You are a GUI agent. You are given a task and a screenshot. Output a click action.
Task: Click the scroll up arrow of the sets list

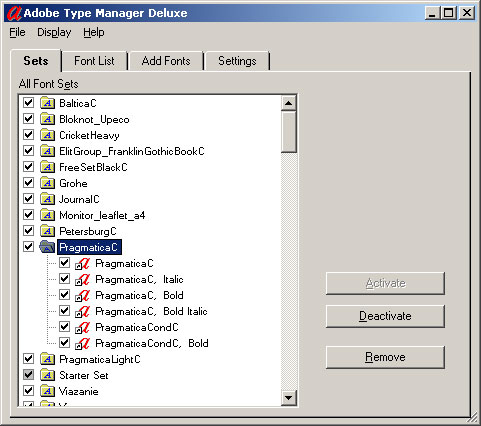coord(289,103)
